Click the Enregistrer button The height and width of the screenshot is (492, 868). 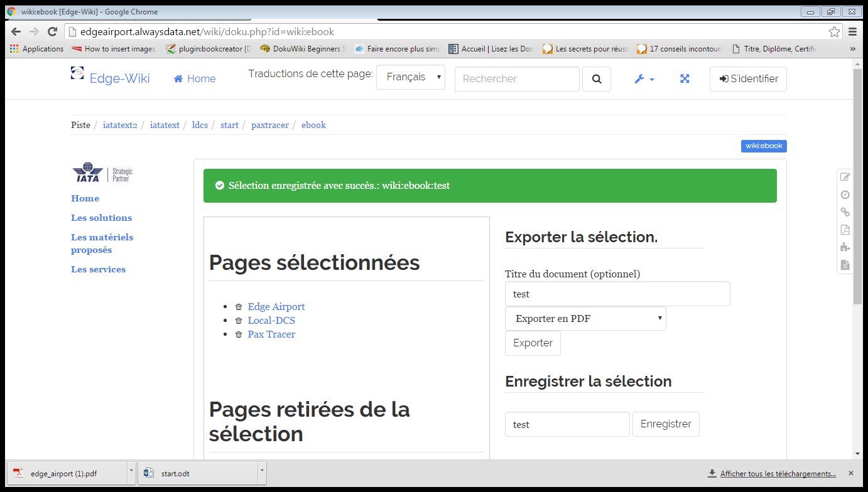pos(666,424)
